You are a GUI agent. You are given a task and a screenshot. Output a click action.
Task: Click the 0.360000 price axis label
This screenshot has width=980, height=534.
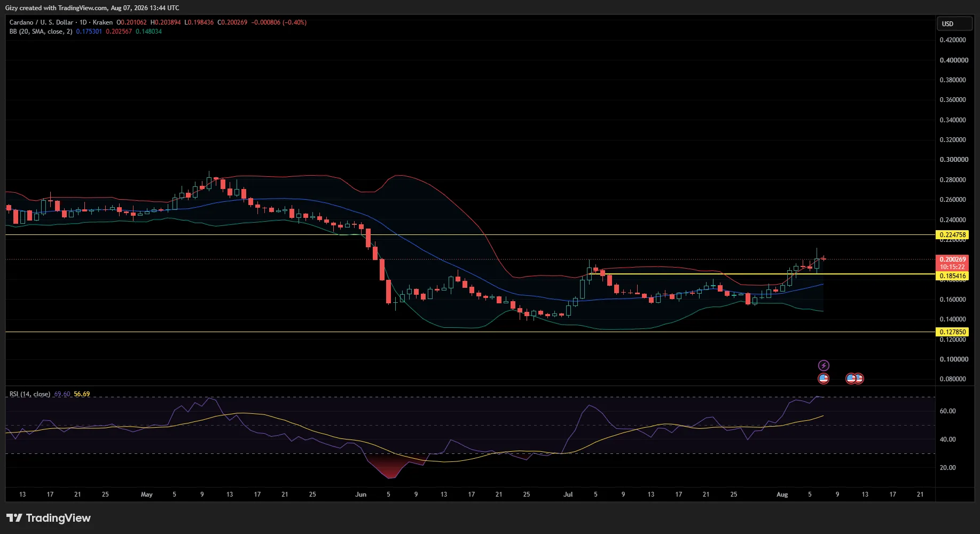953,100
